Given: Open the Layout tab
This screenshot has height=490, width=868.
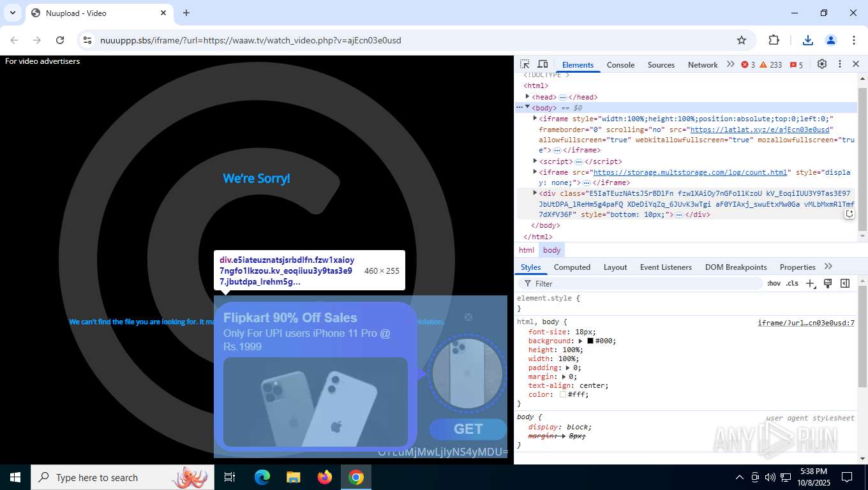Looking at the screenshot, I should coord(615,267).
